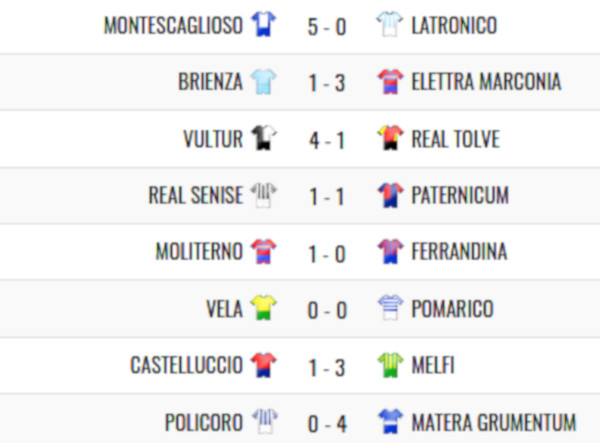Click Real Tolve's red-yellow jersey icon
600x443 pixels.
point(390,138)
